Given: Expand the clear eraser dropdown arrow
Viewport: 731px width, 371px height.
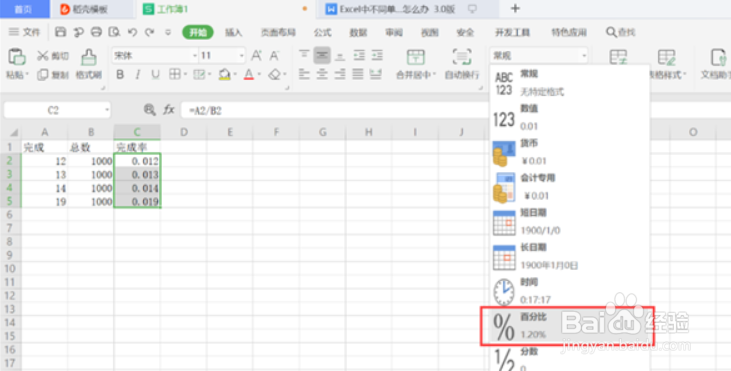Looking at the screenshot, I should [285, 74].
